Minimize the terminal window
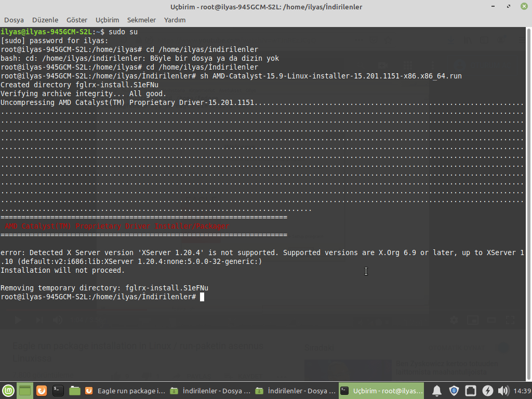532x399 pixels. pos(493,6)
